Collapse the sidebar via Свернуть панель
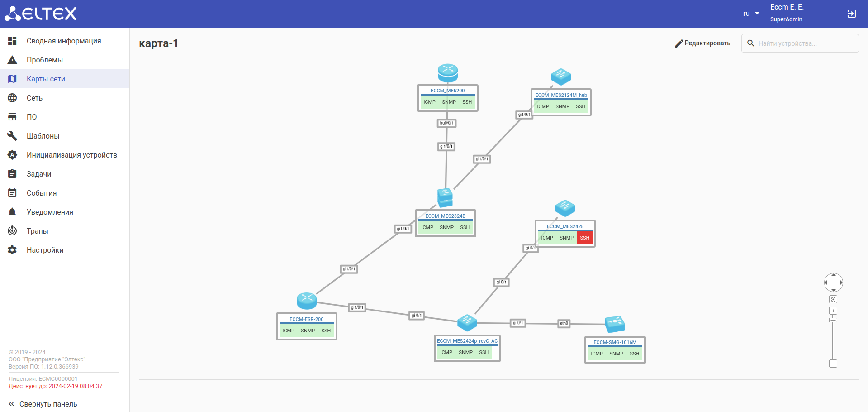The width and height of the screenshot is (868, 412). pyautogui.click(x=43, y=404)
